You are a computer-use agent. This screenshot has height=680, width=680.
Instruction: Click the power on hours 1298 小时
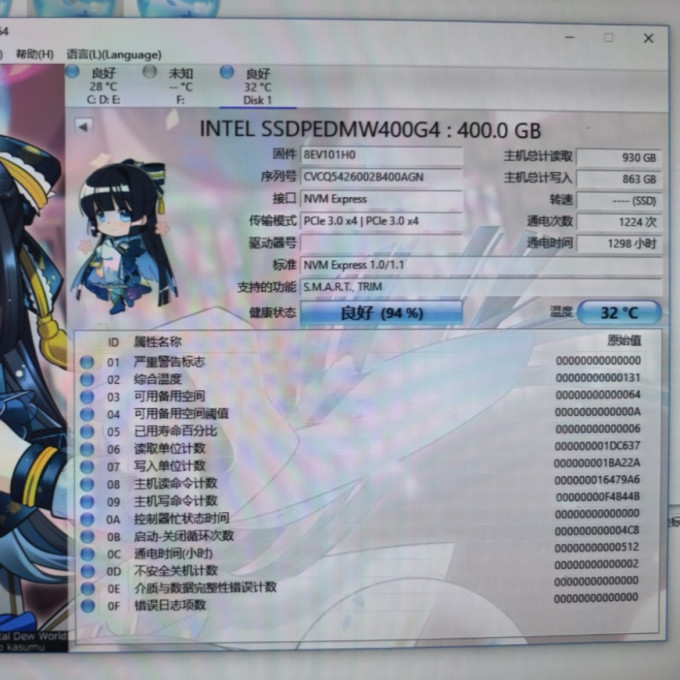point(619,244)
